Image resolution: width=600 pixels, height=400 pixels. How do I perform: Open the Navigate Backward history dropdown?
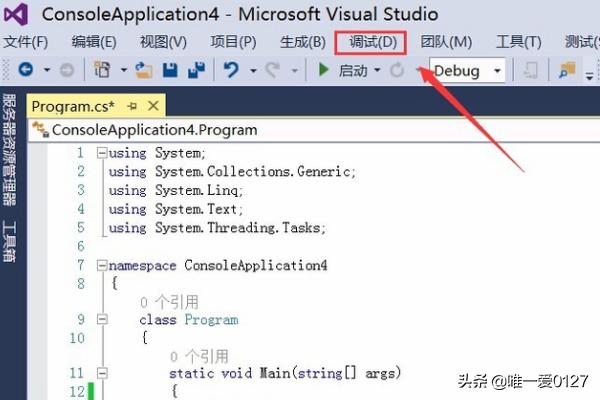(47, 70)
